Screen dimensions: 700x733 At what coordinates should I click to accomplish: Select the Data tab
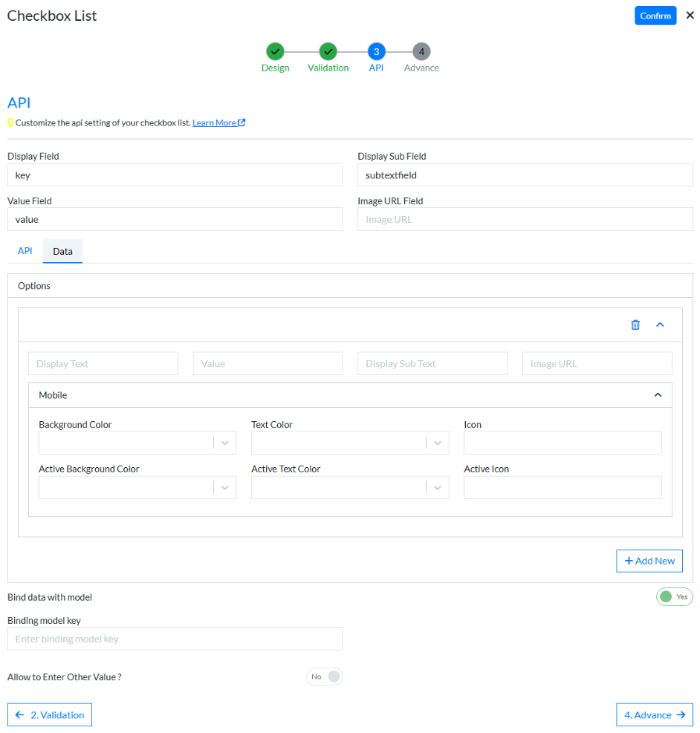[62, 252]
